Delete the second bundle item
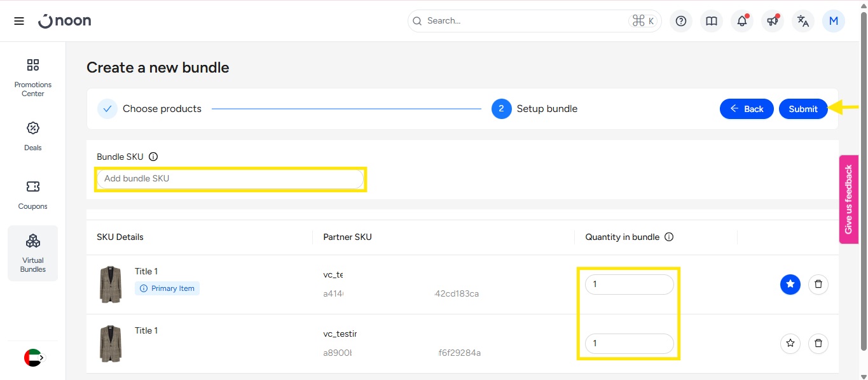This screenshot has width=868, height=380. (818, 344)
